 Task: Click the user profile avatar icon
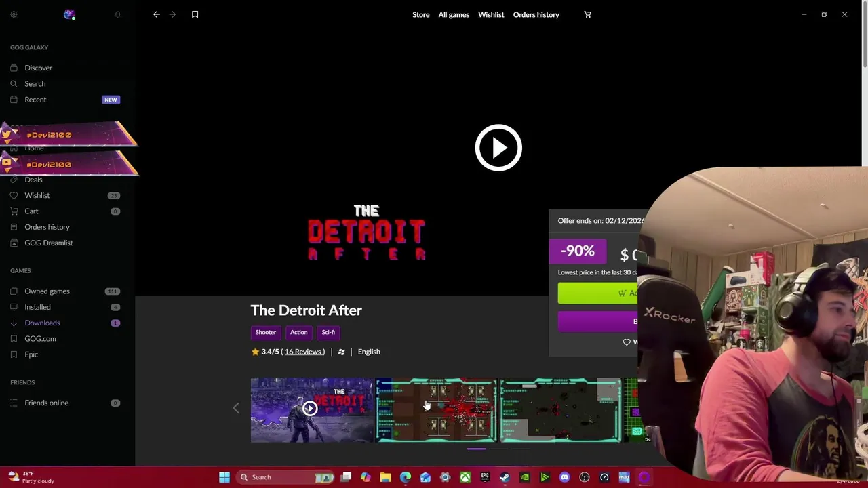(68, 14)
